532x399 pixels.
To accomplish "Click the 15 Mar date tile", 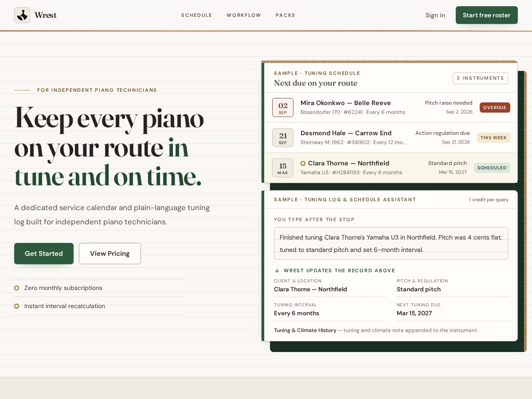I will point(283,168).
